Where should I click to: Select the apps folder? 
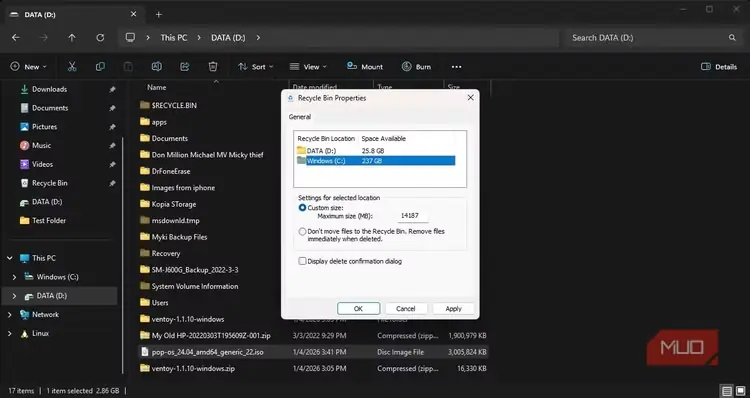coord(159,122)
